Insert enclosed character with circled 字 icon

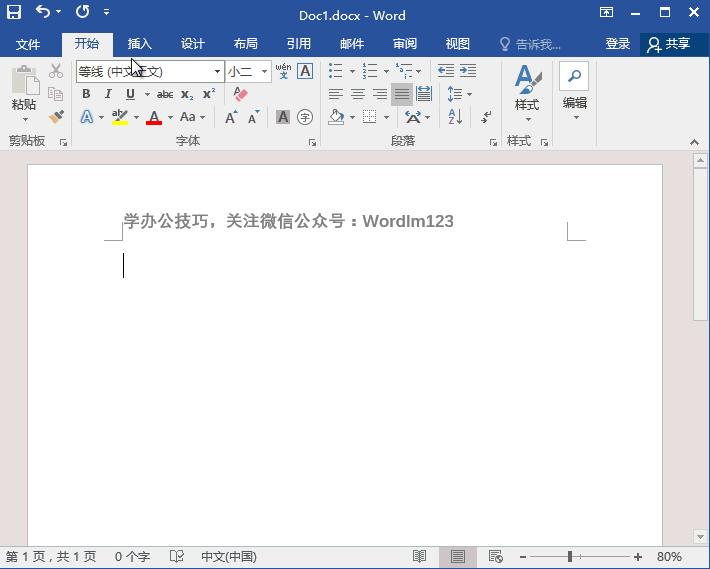(x=305, y=117)
